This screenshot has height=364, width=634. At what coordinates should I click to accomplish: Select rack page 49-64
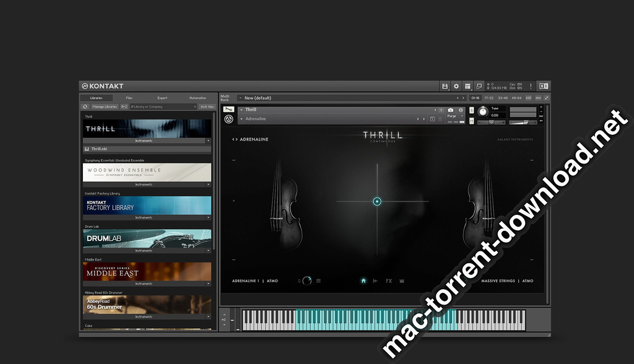coord(516,98)
